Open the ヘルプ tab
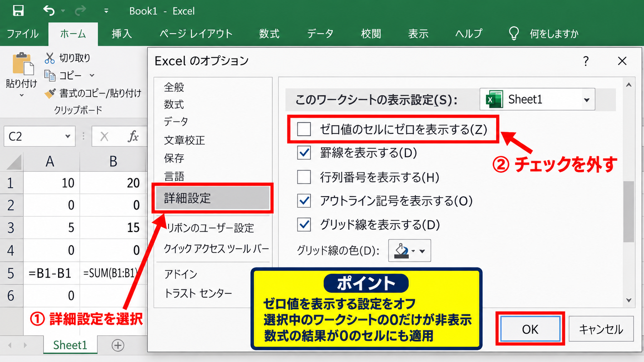Screen dimensions: 644x362 click(468, 34)
